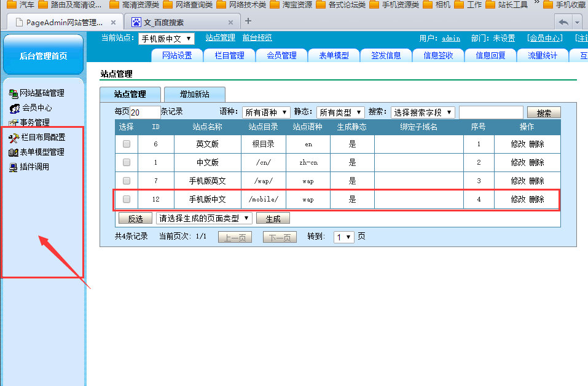The image size is (588, 386).
Task: Open the 当前站点 site dropdown
Action: 166,39
